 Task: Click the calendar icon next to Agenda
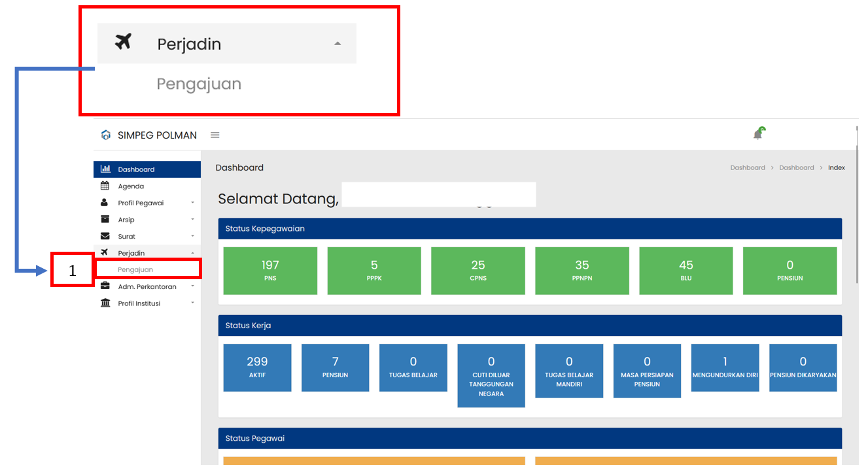pyautogui.click(x=105, y=186)
